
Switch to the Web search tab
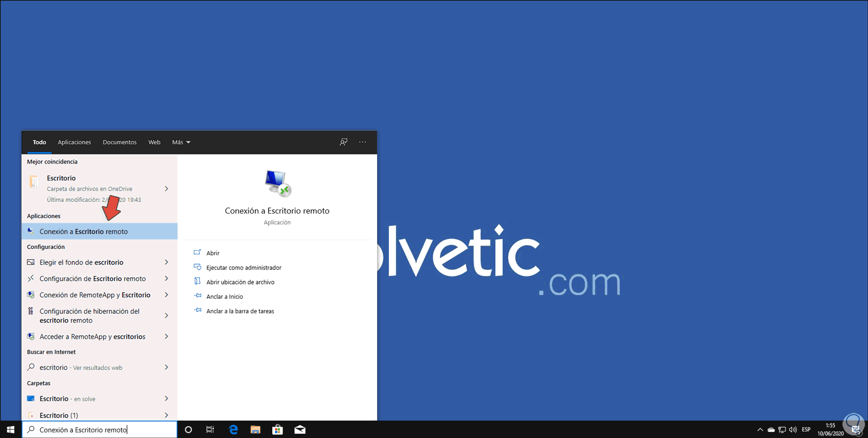coord(155,142)
